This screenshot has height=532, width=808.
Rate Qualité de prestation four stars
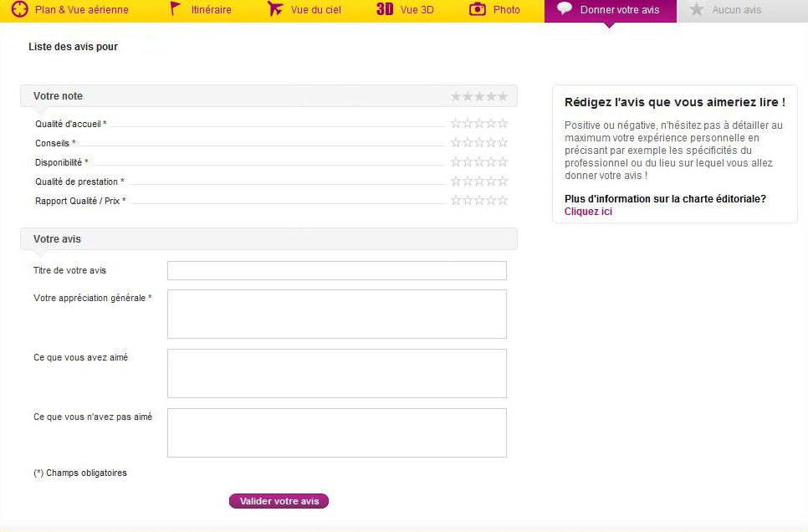[491, 182]
